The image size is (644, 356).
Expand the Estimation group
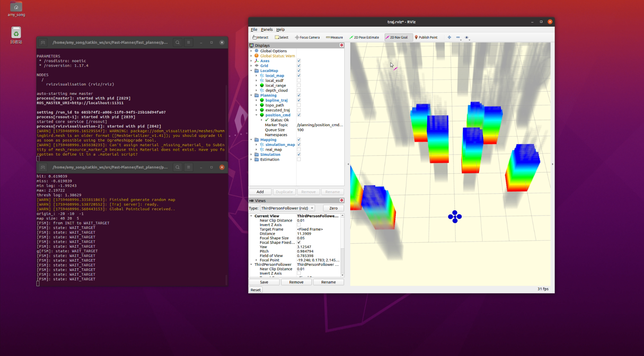(251, 159)
